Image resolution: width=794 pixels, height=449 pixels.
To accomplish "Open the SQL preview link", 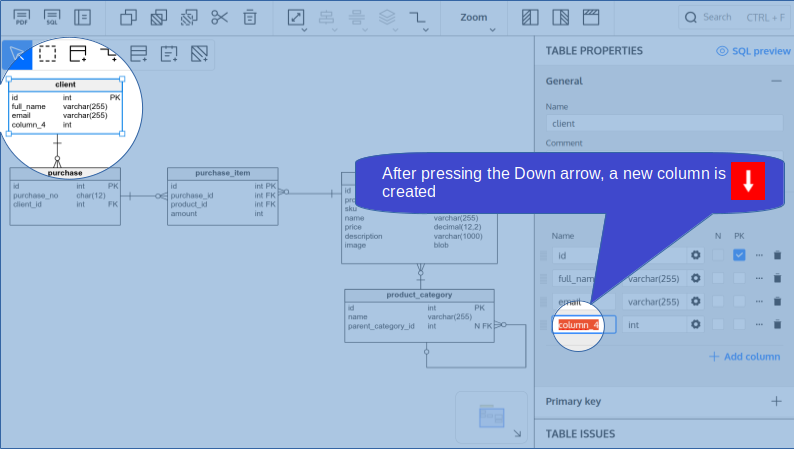I will tap(753, 51).
